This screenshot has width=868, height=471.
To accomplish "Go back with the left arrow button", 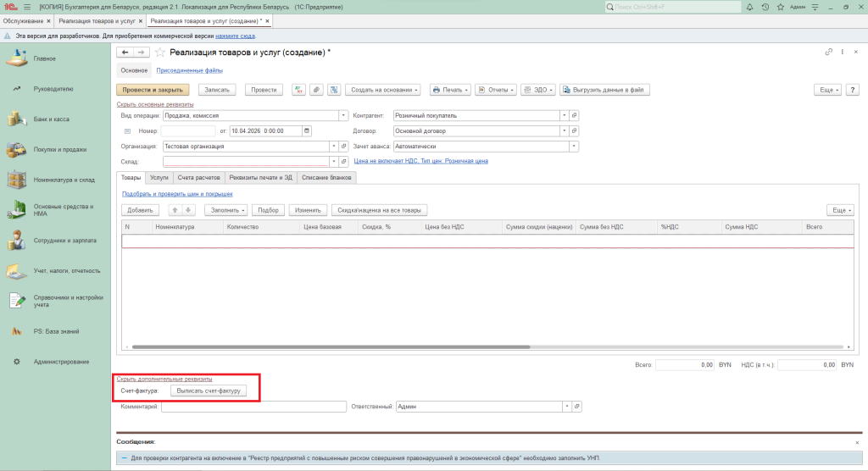I will [126, 53].
